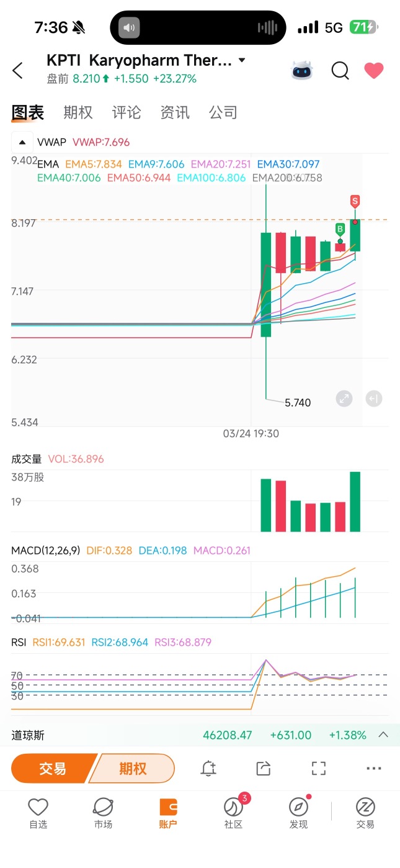Screen dimensions: 400x868
Task: Tap the 盘前 pre-market price 8.210
Action: tap(86, 78)
